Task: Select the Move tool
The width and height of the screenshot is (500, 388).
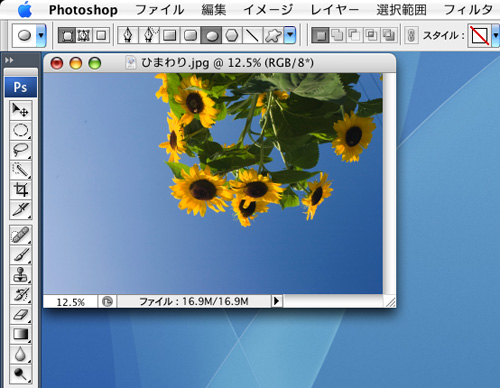Action: coord(21,110)
